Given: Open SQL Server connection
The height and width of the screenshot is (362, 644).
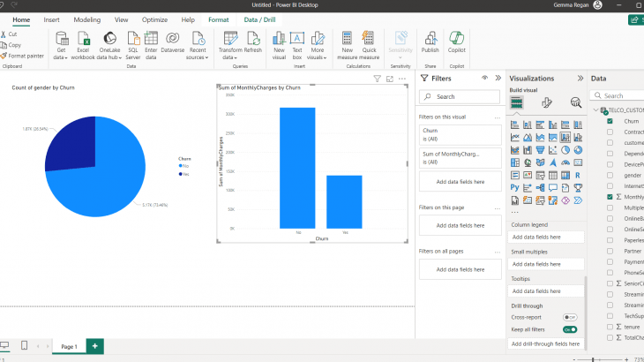Looking at the screenshot, I should pyautogui.click(x=133, y=46).
